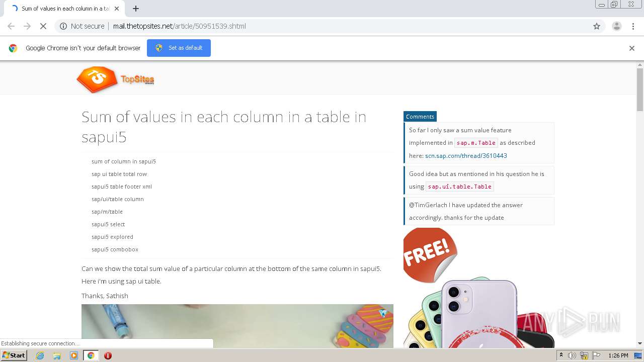Stop loading the page

click(43, 26)
